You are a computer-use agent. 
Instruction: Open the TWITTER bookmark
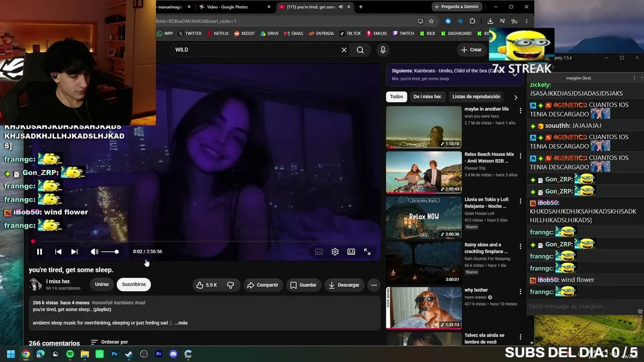tap(190, 34)
